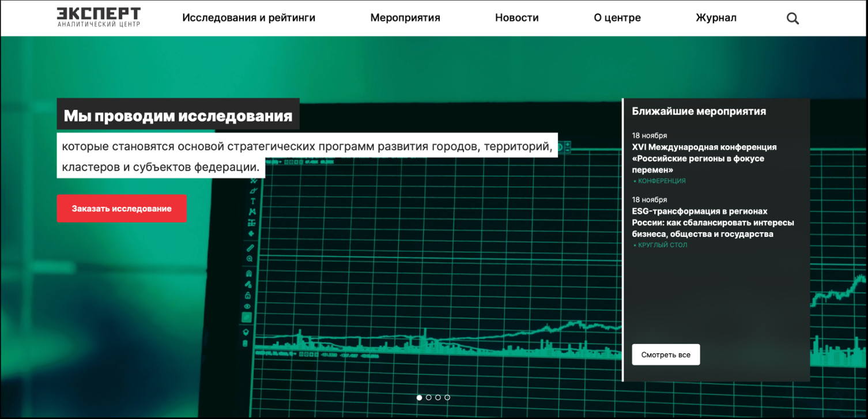
Task: Go to the Мероприятия menu item
Action: [405, 18]
